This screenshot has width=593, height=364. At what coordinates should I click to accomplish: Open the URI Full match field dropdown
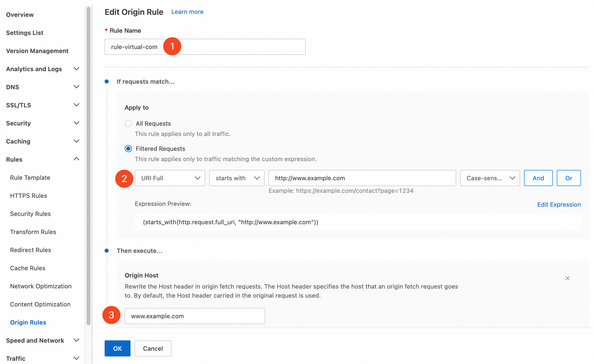170,178
